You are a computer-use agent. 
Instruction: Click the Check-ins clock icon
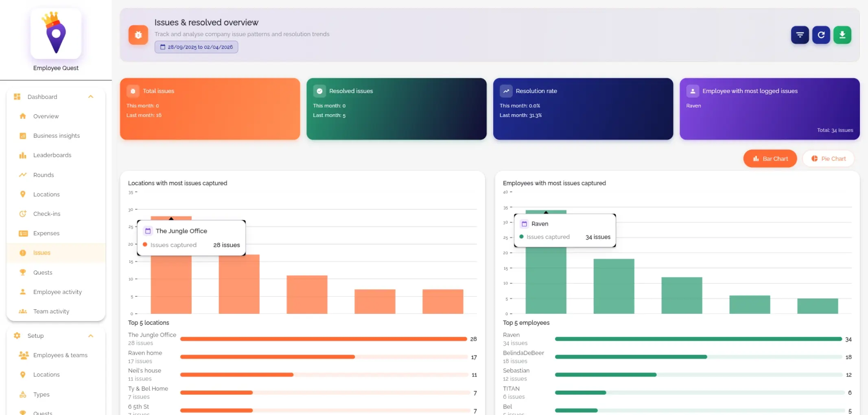[x=23, y=213]
